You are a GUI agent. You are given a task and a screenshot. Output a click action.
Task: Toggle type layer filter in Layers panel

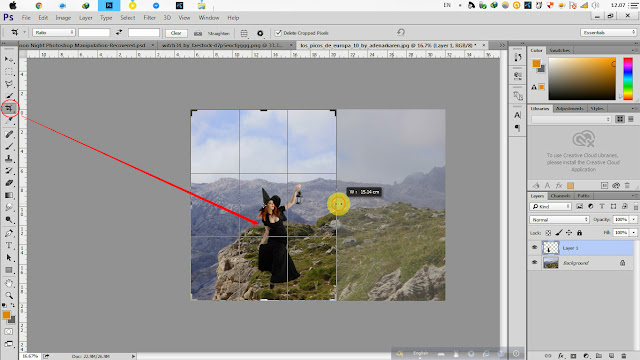pos(602,207)
